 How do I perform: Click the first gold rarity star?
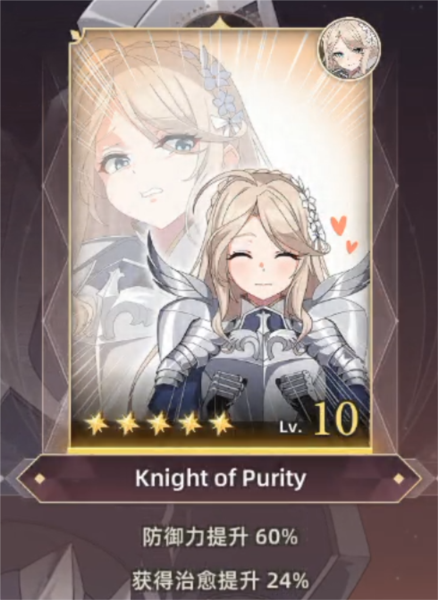point(96,424)
